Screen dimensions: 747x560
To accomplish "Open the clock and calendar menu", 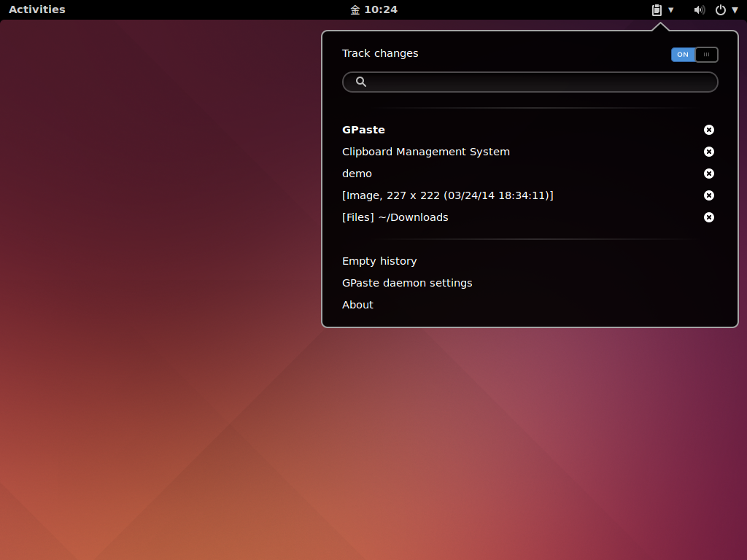I will pos(374,10).
